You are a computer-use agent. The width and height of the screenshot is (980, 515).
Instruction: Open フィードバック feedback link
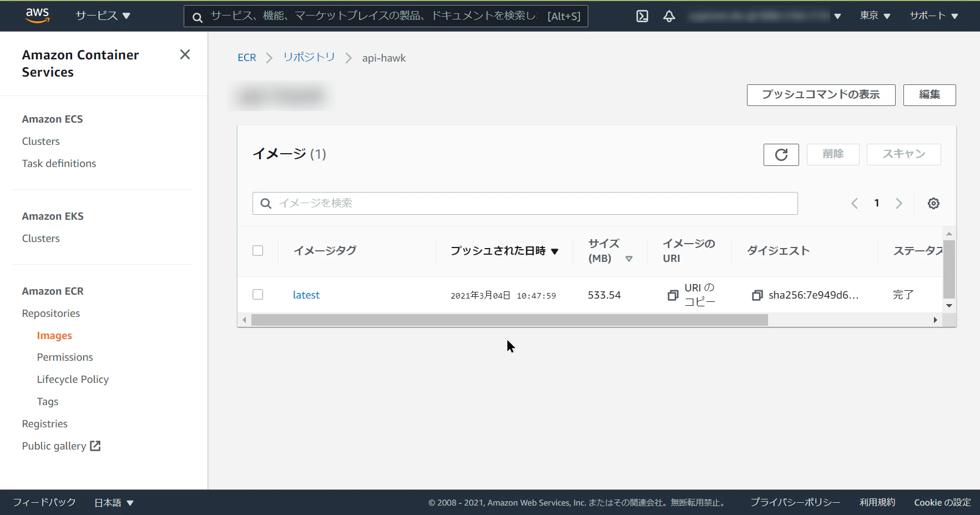[44, 502]
